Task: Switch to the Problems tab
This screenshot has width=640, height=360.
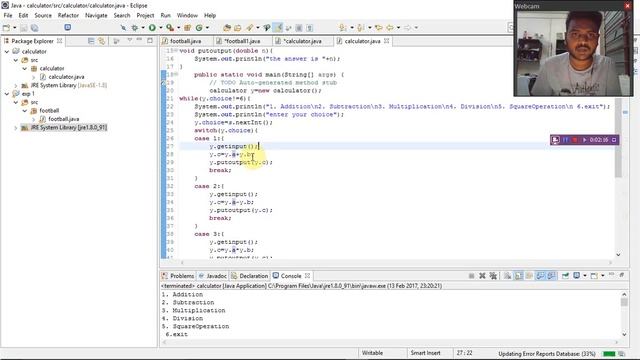Action: (x=178, y=276)
